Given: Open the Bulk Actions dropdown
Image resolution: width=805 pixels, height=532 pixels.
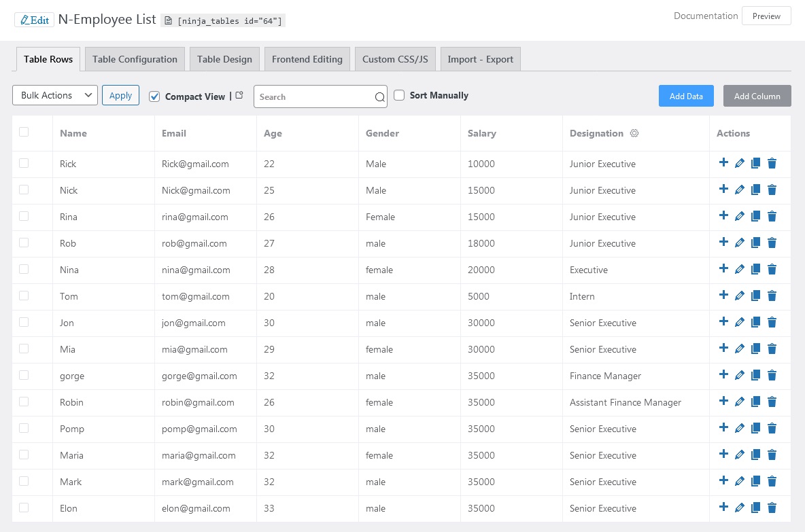Looking at the screenshot, I should point(54,95).
